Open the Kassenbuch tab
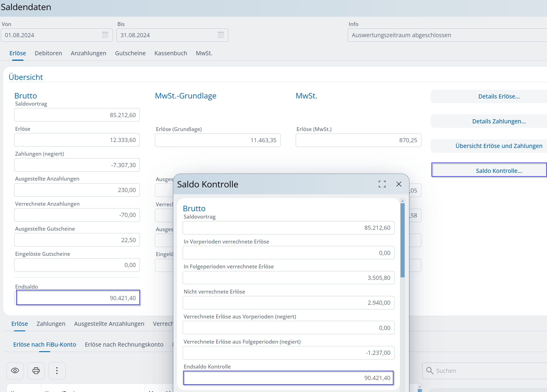547x392 pixels. click(x=171, y=53)
